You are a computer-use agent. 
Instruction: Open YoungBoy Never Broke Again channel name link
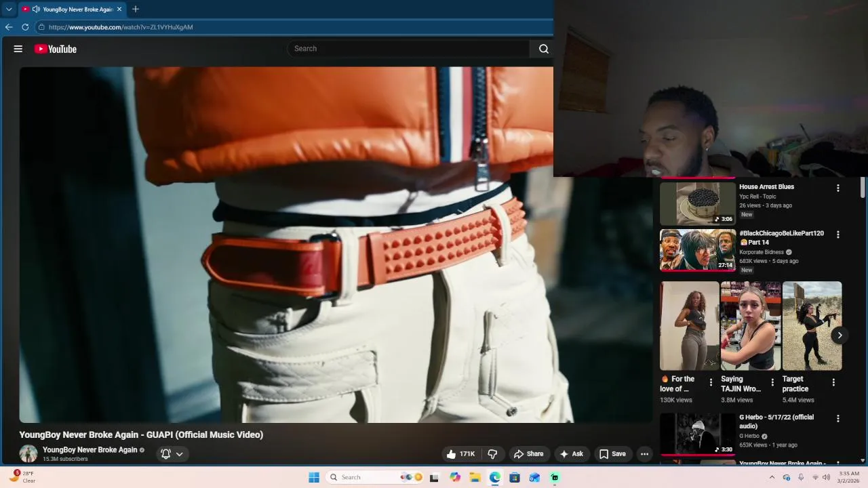pyautogui.click(x=90, y=449)
